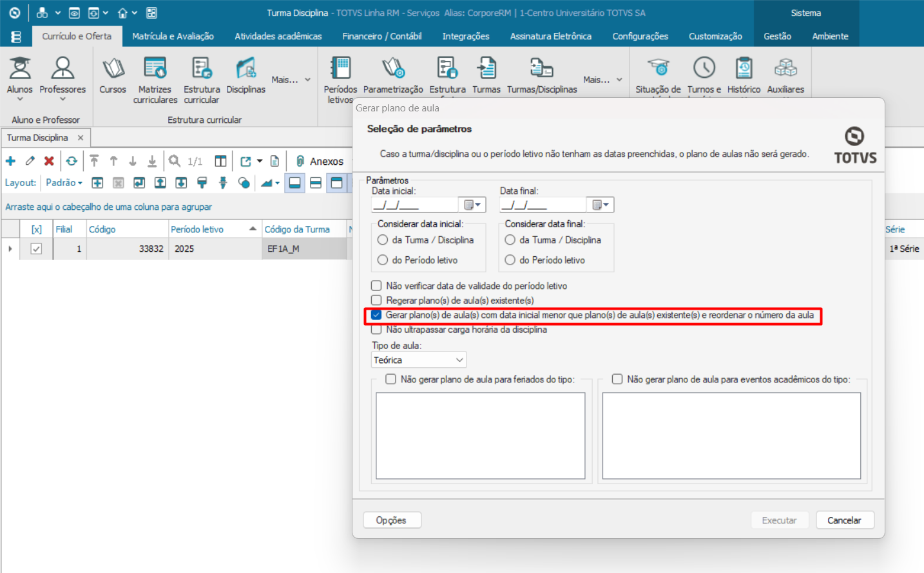Image resolution: width=924 pixels, height=573 pixels.
Task: Open Matrizes curriculares in the ribbon
Action: [x=155, y=80]
